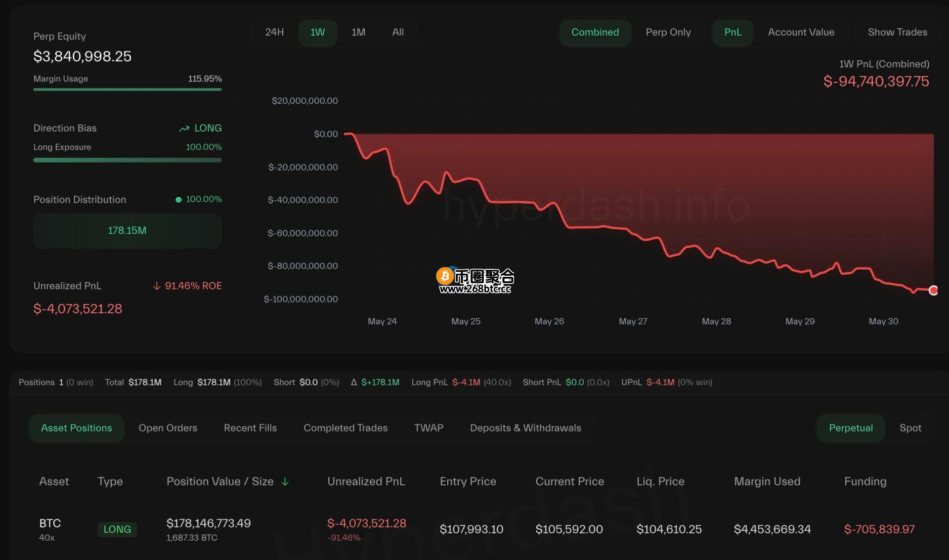Switch to Spot positions
Viewport: 949px width, 560px height.
910,428
